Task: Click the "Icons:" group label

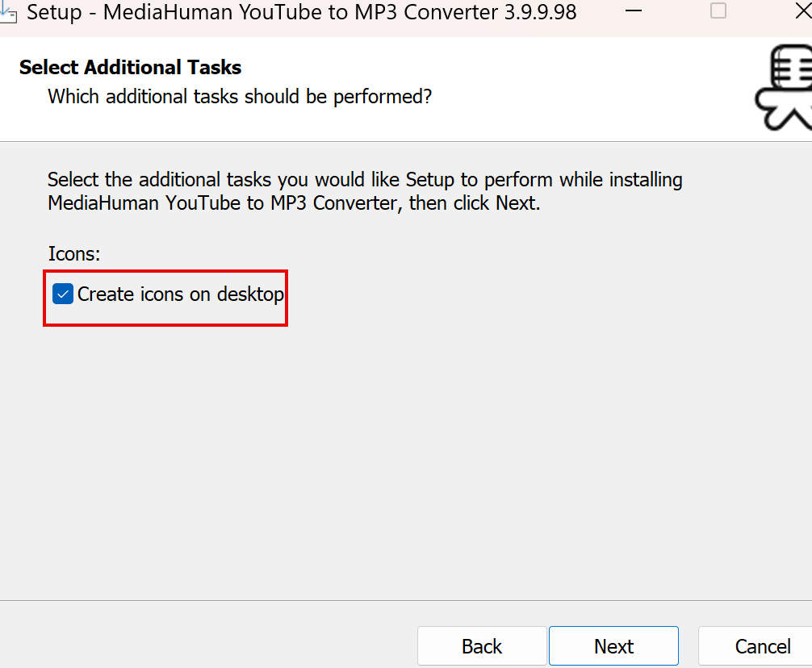Action: tap(74, 253)
